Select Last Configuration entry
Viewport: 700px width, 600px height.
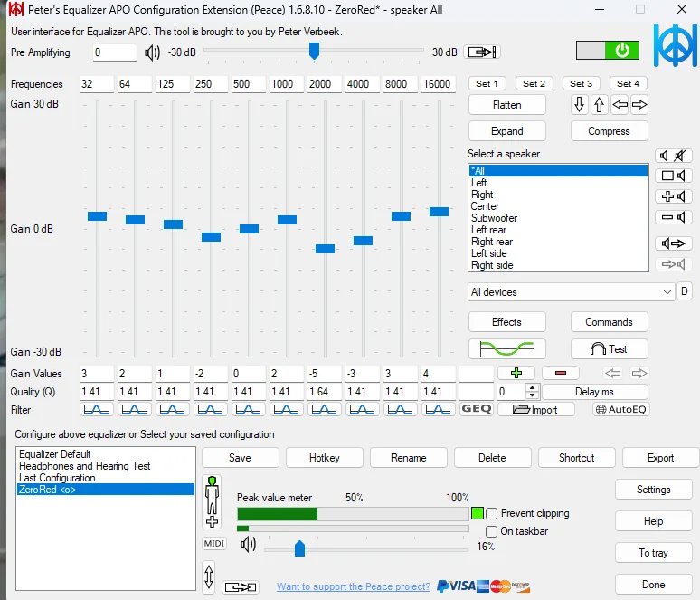coord(106,478)
